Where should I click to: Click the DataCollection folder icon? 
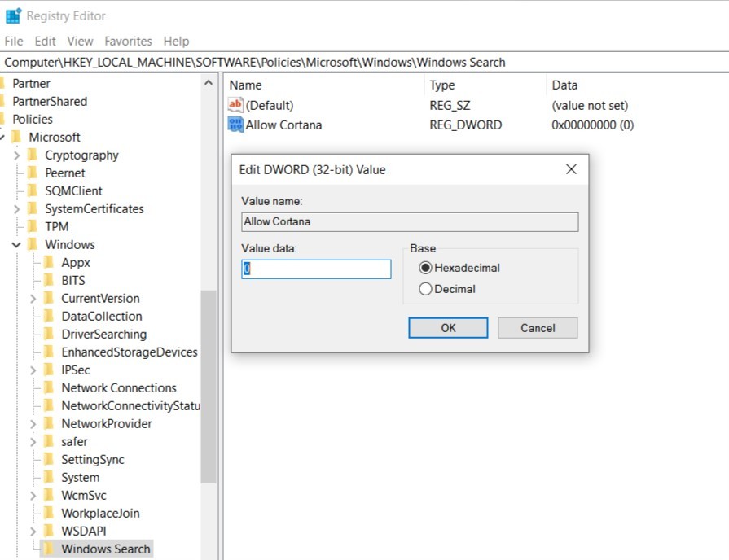[49, 316]
